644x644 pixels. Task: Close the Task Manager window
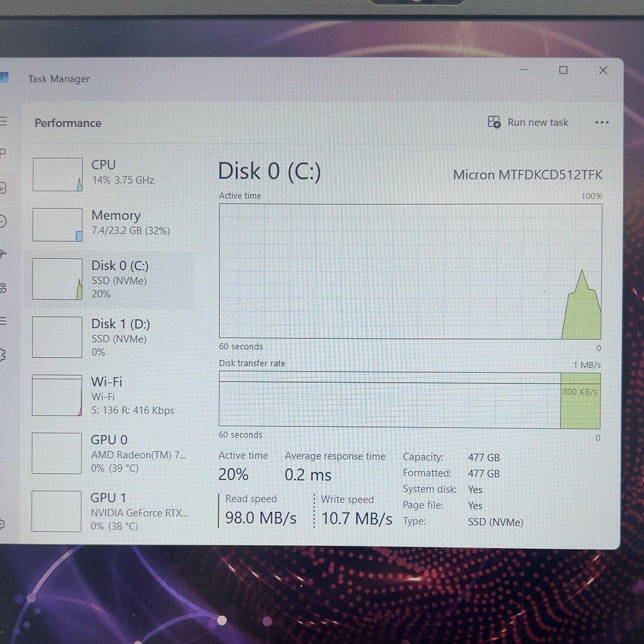(603, 70)
